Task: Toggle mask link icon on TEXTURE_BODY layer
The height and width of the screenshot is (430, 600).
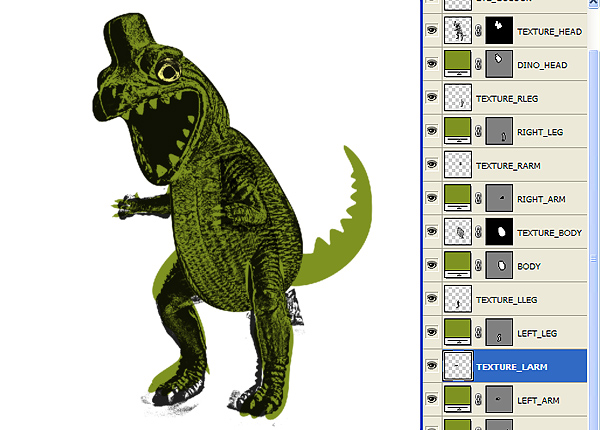Action: [x=478, y=231]
